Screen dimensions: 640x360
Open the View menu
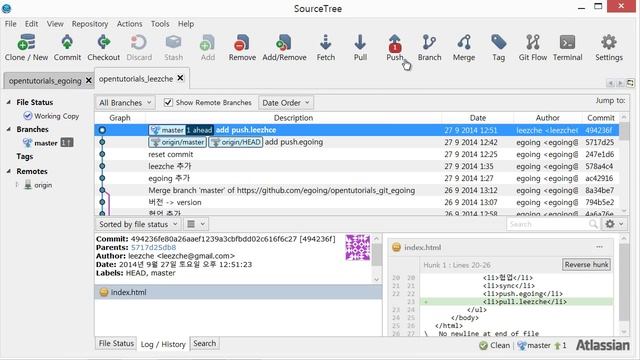click(x=55, y=24)
